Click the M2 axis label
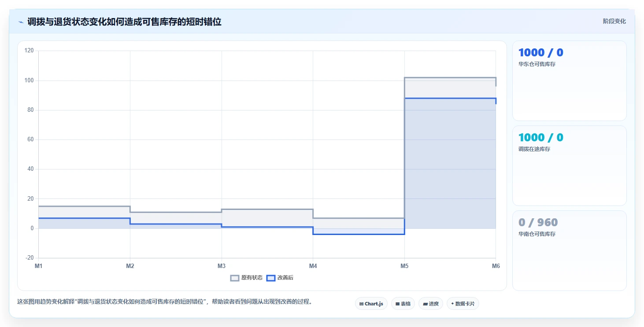 point(130,266)
